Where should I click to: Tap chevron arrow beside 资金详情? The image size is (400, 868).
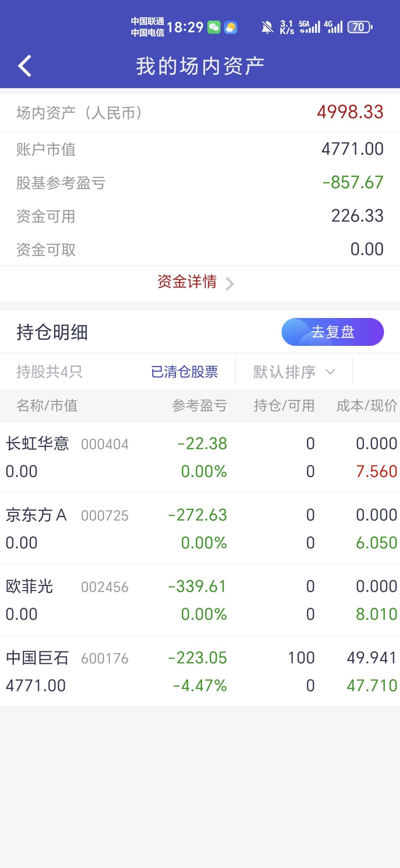(x=230, y=284)
